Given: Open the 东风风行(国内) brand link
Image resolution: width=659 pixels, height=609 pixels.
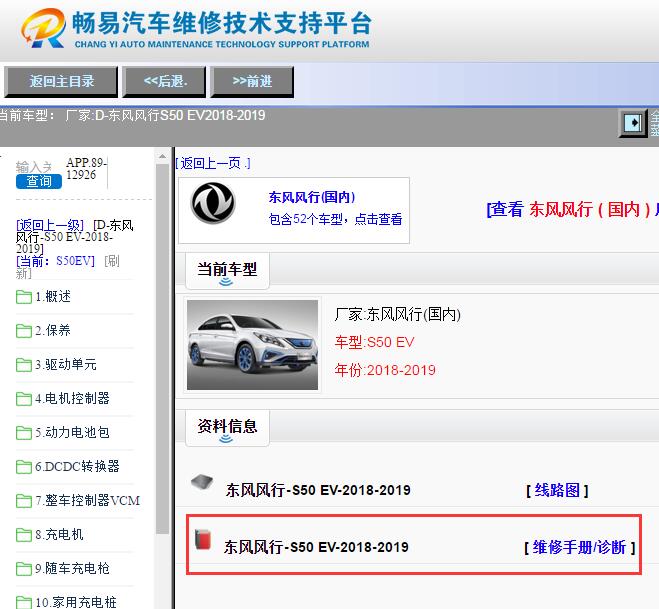Looking at the screenshot, I should (312, 197).
